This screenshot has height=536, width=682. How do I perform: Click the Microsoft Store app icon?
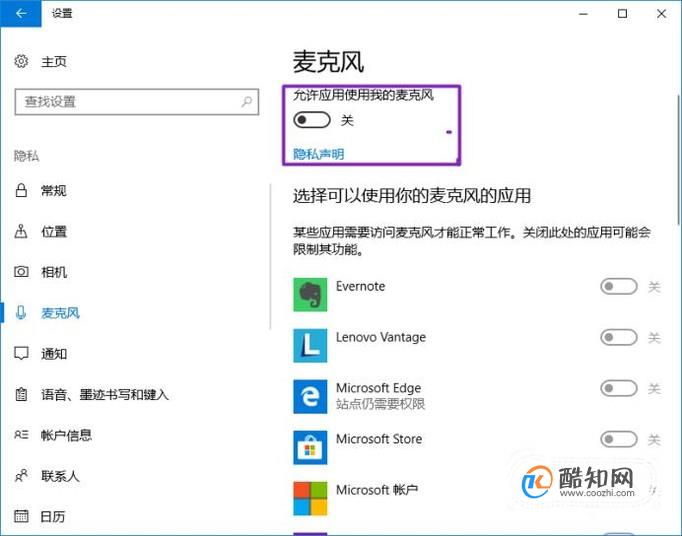coord(310,448)
